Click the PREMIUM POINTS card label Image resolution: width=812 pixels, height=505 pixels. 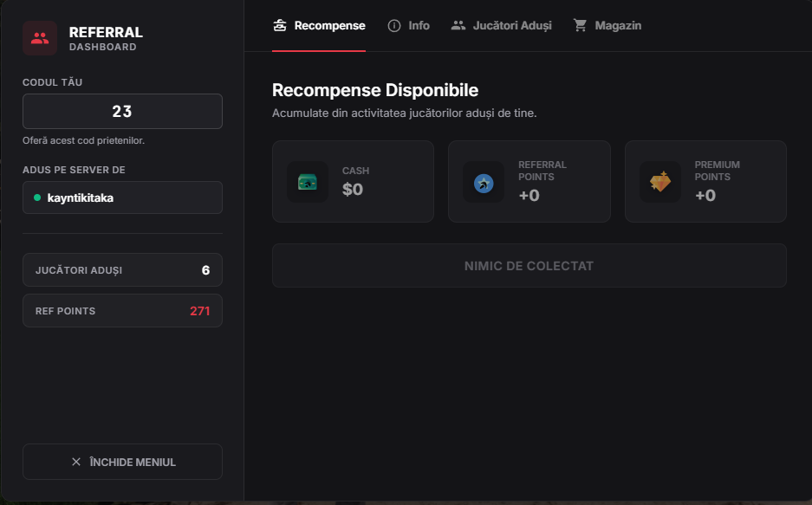click(718, 171)
